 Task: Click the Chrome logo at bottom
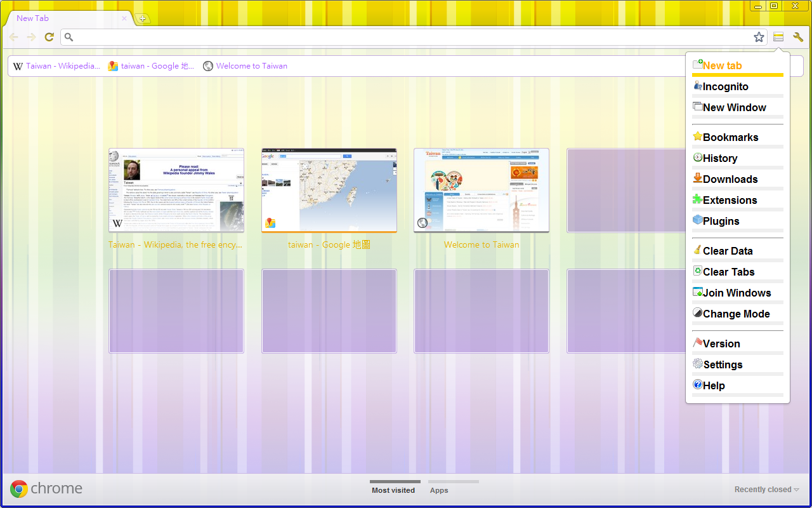click(x=46, y=488)
